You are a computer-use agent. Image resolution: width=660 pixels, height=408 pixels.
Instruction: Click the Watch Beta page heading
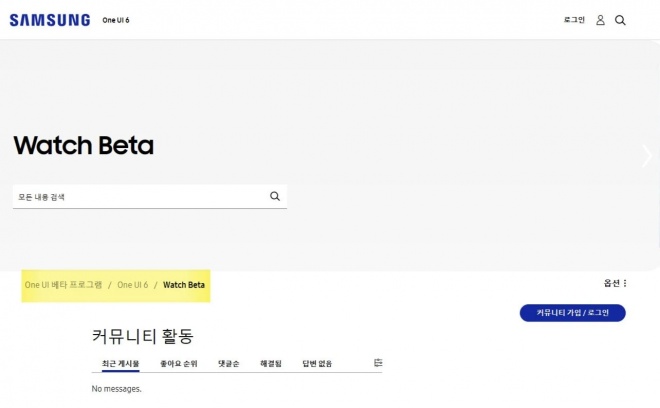84,146
